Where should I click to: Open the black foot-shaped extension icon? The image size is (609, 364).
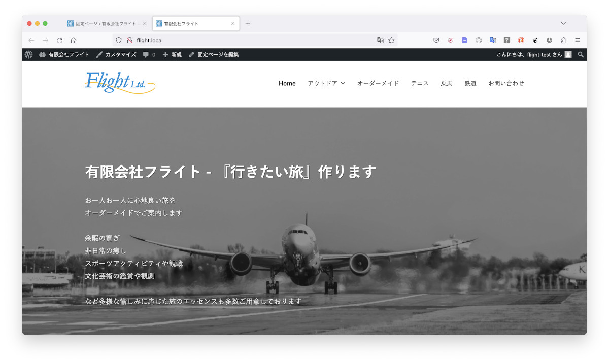[x=535, y=40]
